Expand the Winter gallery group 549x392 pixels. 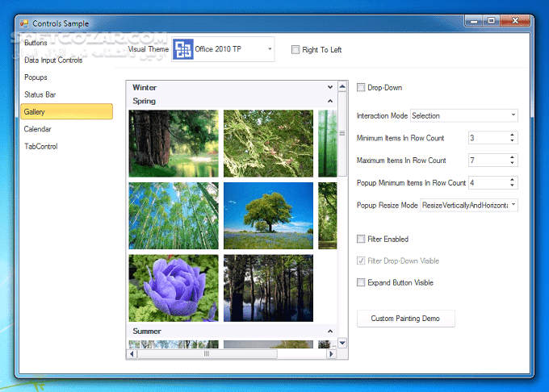click(x=329, y=87)
